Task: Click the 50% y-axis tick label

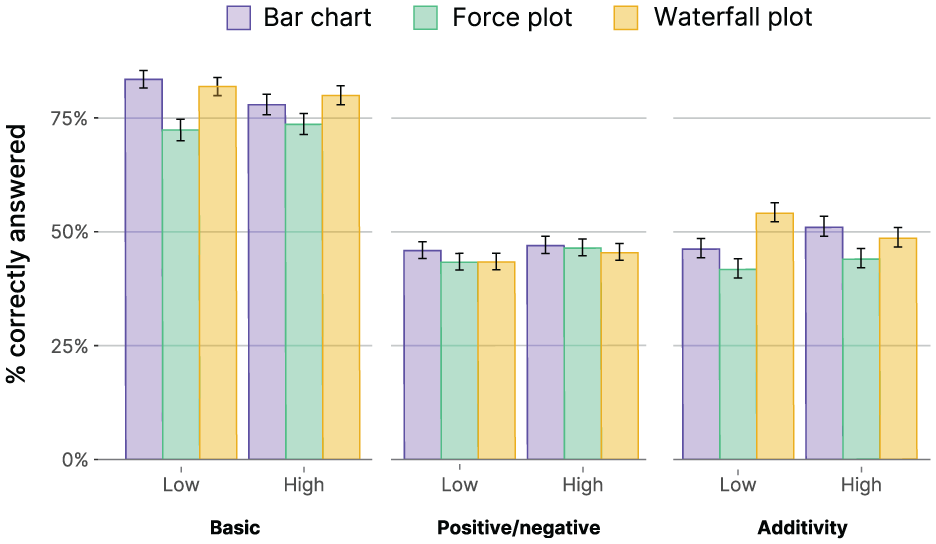Action: click(69, 232)
